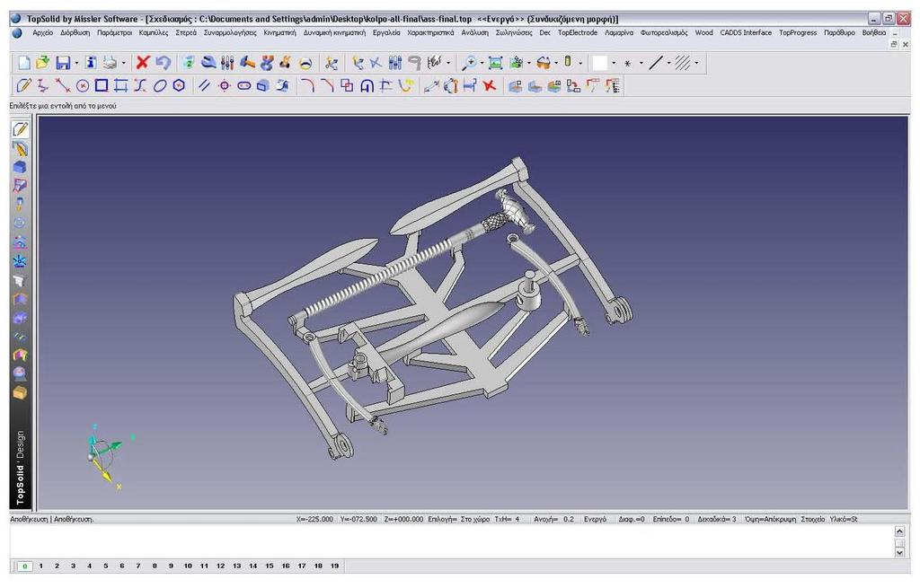Select the rectangle tool
This screenshot has width=920, height=588.
tap(102, 85)
